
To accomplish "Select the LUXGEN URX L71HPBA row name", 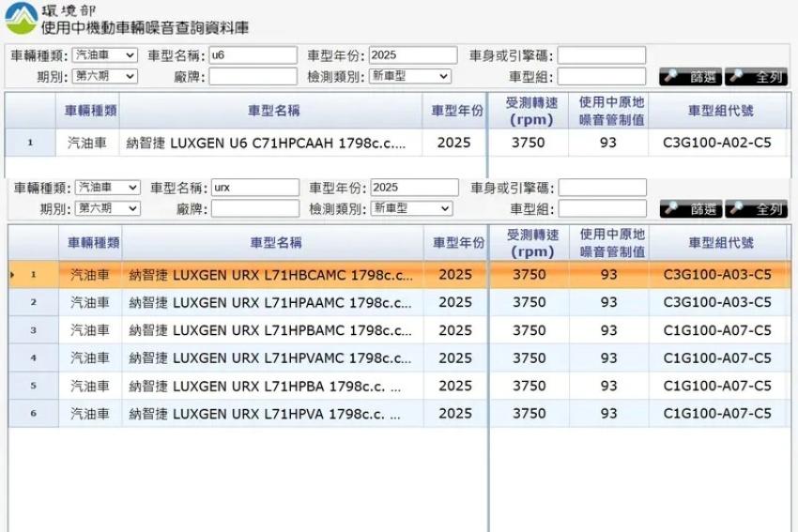I will [x=265, y=386].
